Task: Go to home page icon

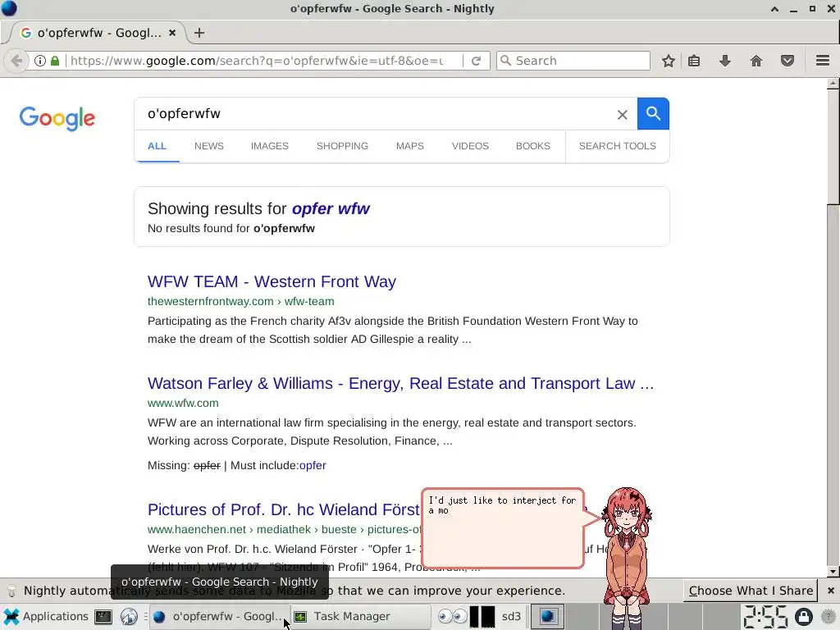Action: click(756, 61)
